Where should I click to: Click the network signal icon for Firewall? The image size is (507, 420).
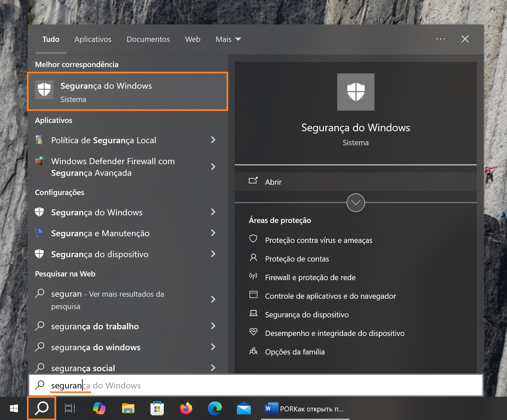coord(253,276)
